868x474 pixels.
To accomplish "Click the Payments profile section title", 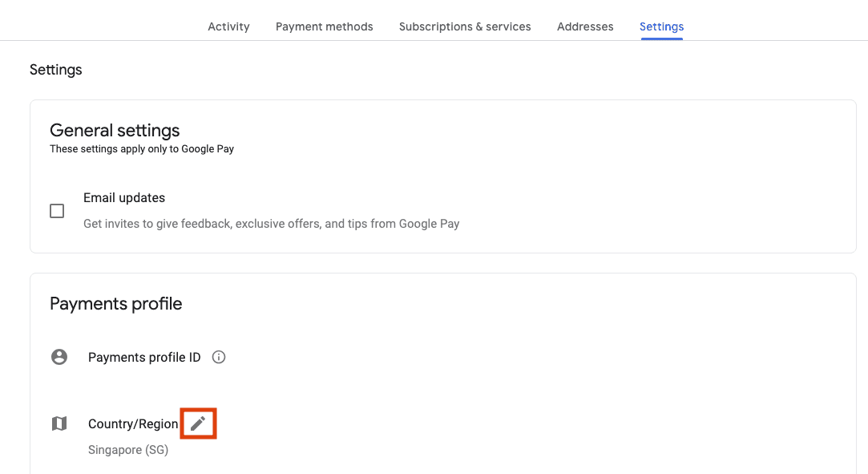I will (115, 303).
